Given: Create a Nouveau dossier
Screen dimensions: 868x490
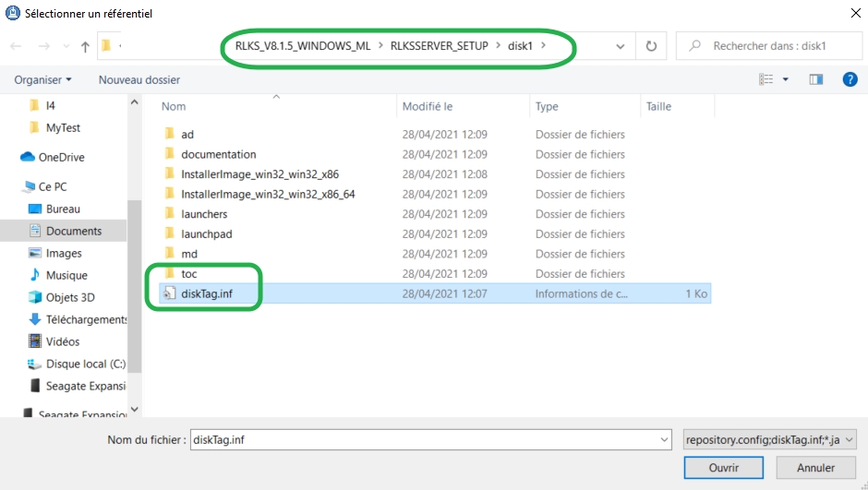Looking at the screenshot, I should point(139,79).
